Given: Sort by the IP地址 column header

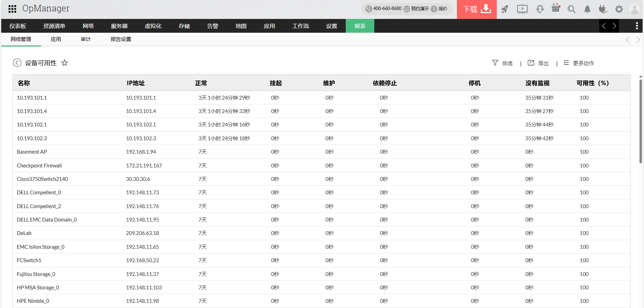Looking at the screenshot, I should tap(136, 83).
